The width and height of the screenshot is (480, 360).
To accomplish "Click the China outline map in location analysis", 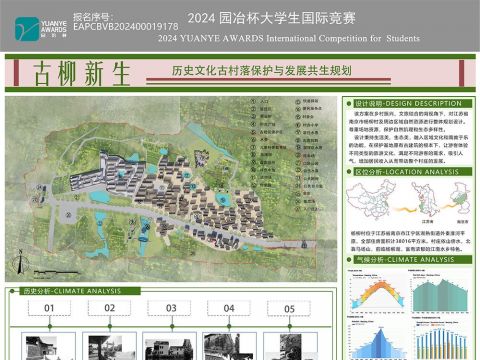I will pyautogui.click(x=371, y=199).
